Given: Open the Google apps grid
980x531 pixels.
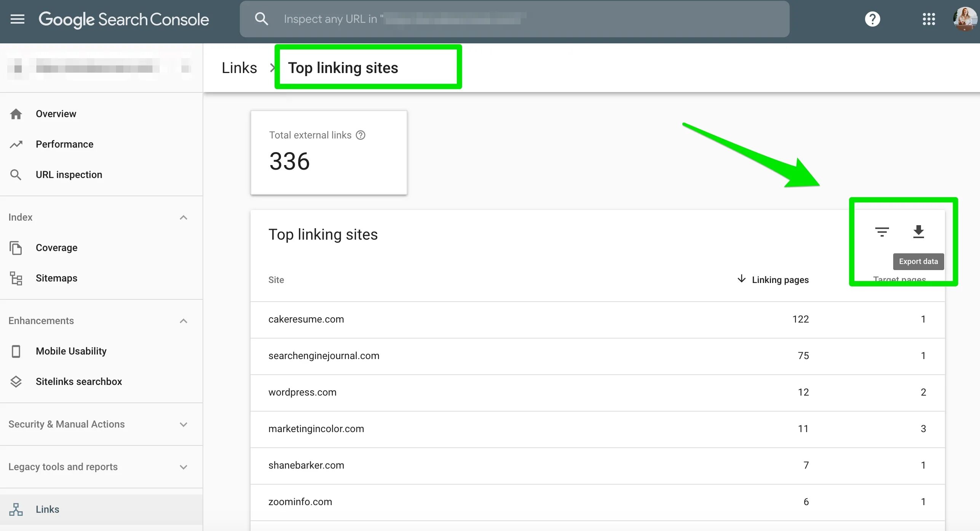Looking at the screenshot, I should pos(929,19).
